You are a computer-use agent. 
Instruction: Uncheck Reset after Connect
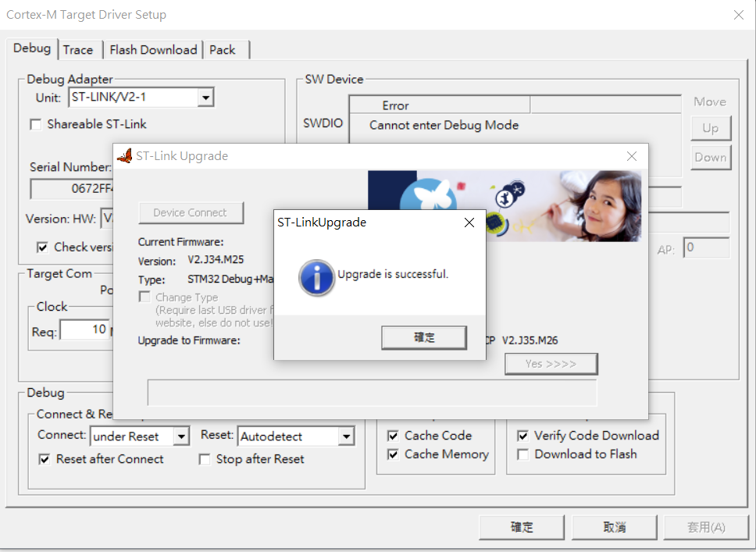tap(45, 459)
